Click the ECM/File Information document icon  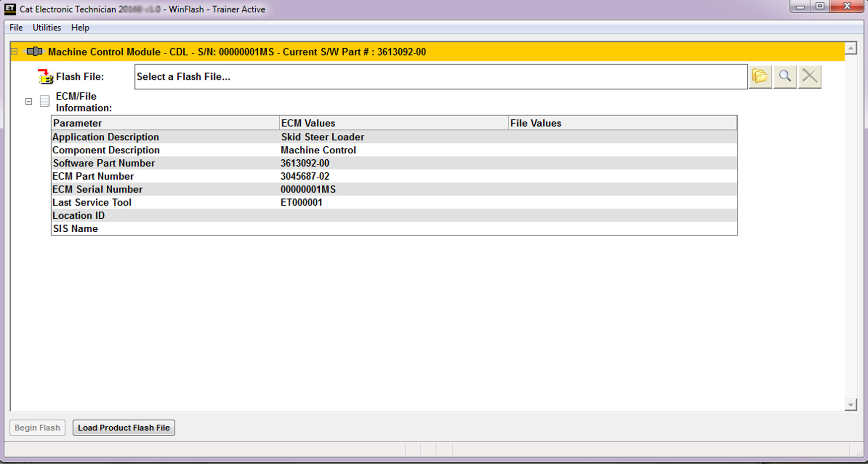[45, 101]
